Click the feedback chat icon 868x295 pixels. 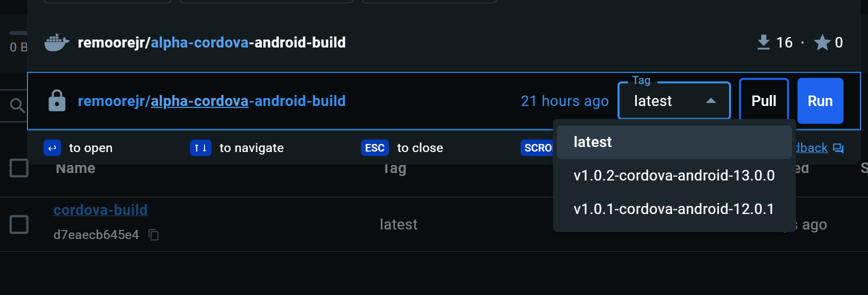click(838, 148)
